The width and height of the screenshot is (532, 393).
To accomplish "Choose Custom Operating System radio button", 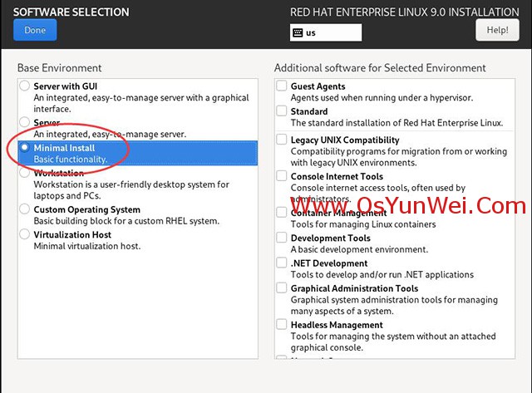I will [24, 209].
